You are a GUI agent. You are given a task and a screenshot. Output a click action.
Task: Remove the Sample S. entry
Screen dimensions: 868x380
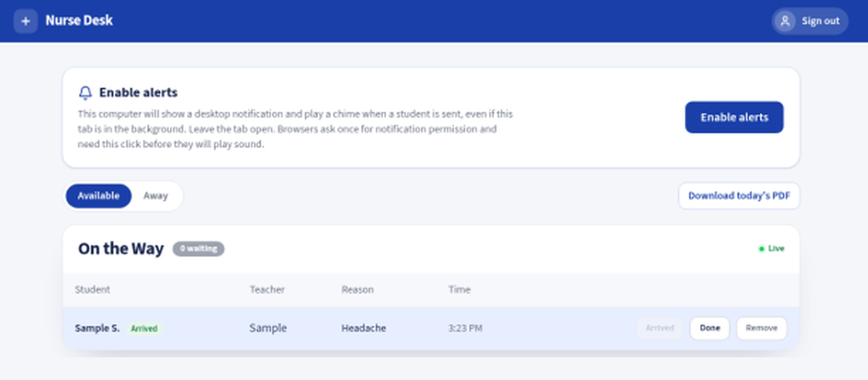click(762, 328)
